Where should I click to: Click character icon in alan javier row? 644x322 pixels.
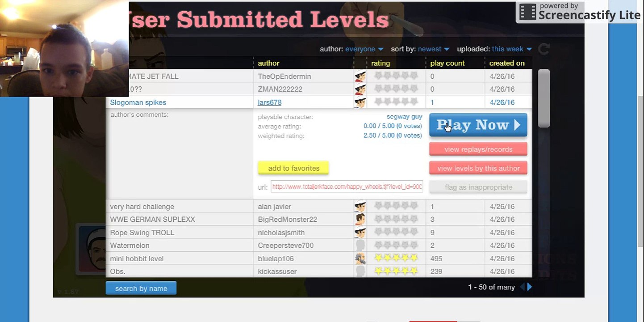[360, 206]
